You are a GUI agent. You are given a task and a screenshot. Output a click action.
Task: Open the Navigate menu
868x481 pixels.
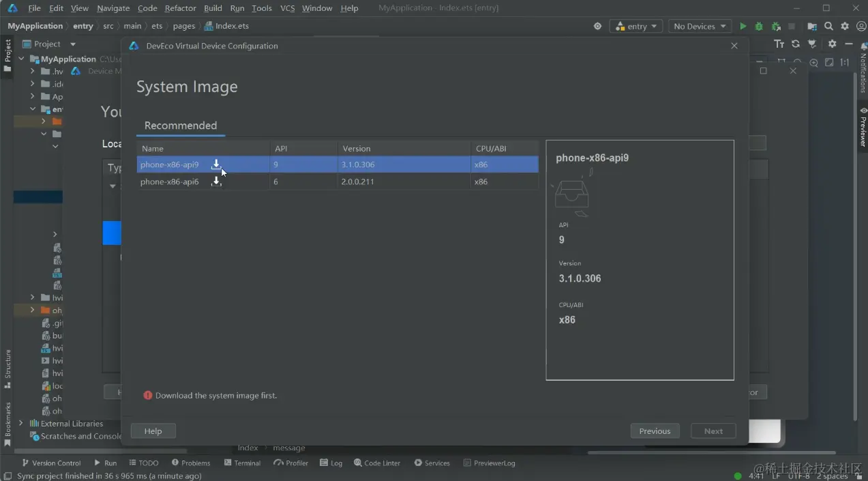[x=113, y=8]
